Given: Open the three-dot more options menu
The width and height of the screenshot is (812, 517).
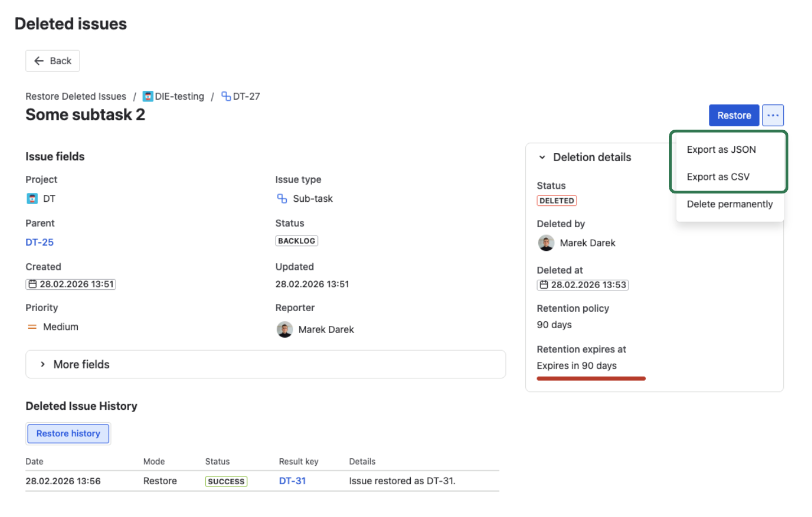Looking at the screenshot, I should [x=773, y=115].
